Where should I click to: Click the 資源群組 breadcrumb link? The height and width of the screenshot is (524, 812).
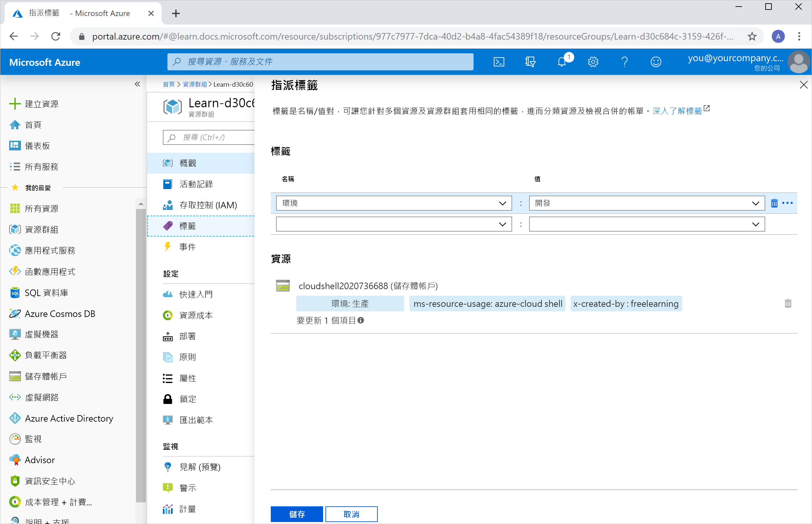pyautogui.click(x=195, y=84)
